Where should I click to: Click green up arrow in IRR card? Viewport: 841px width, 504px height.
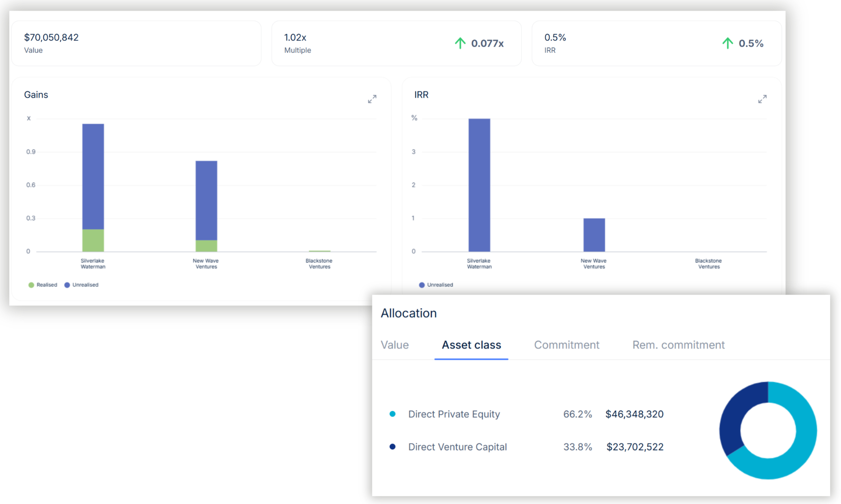tap(727, 43)
